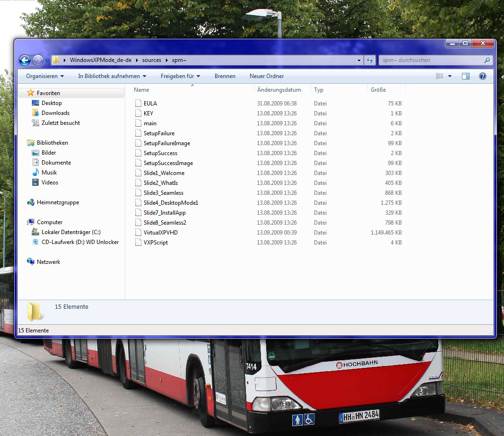Screen dimensions: 504x436
Task: Expand In Bibliothek aufnehmen dropdown
Action: pos(112,76)
